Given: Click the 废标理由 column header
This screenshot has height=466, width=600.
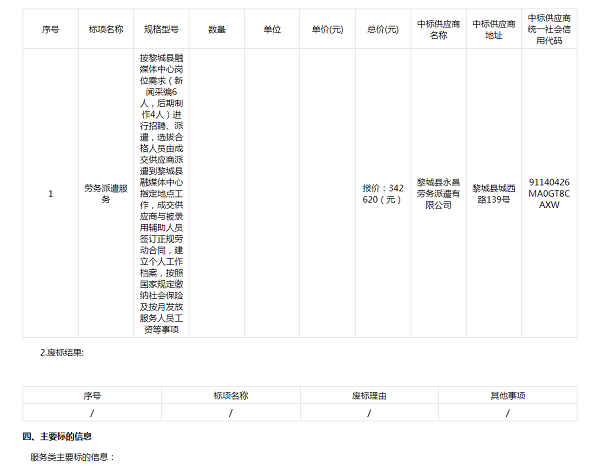Looking at the screenshot, I should coord(368,395).
